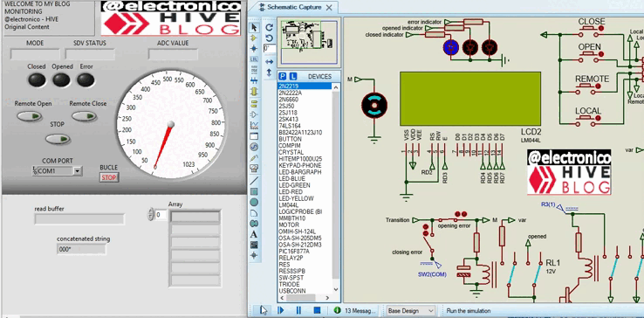
Task: Open Library Manager L button
Action: [x=293, y=76]
